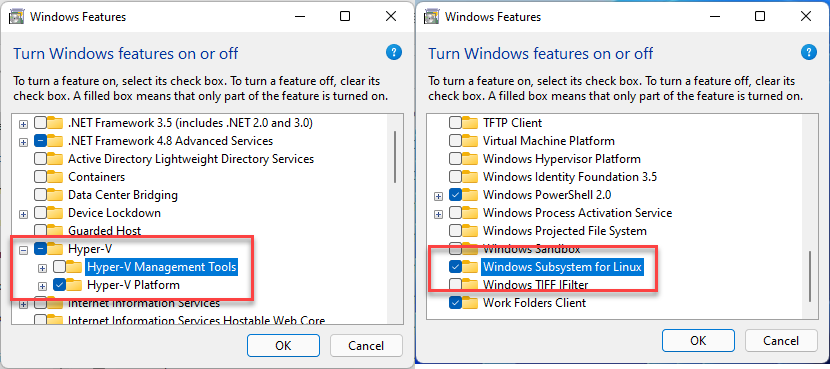This screenshot has width=830, height=369.
Task: Click the right dialog's vertical scrollbar thumb
Action: point(809,277)
